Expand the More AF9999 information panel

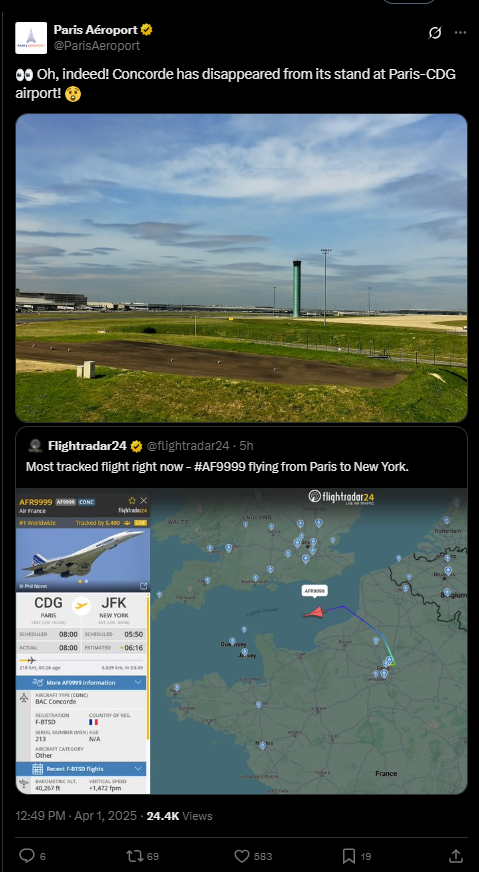tap(81, 682)
